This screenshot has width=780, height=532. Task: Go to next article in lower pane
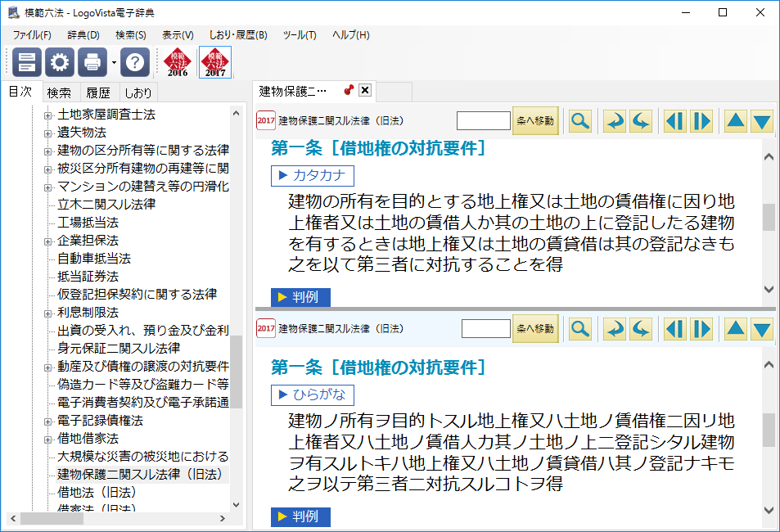point(701,329)
